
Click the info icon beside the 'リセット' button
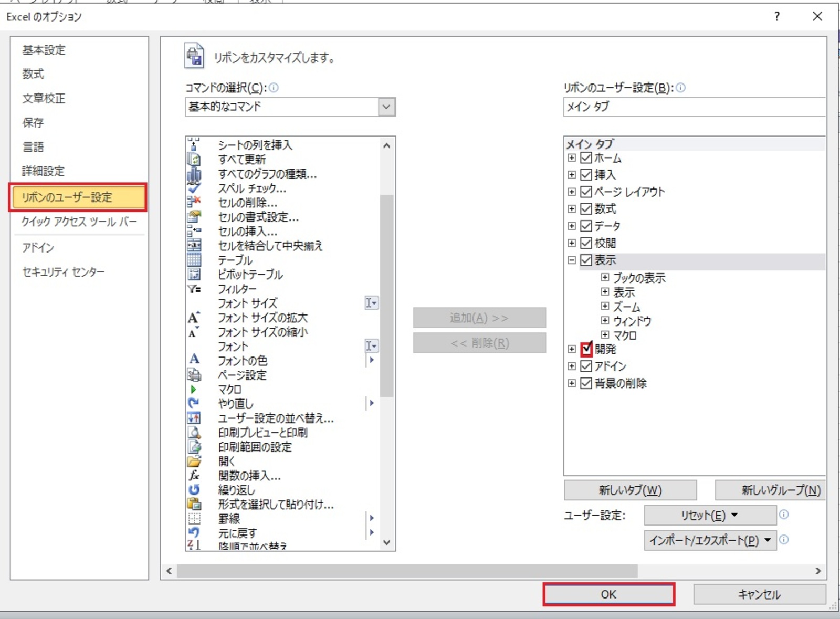[x=784, y=515]
